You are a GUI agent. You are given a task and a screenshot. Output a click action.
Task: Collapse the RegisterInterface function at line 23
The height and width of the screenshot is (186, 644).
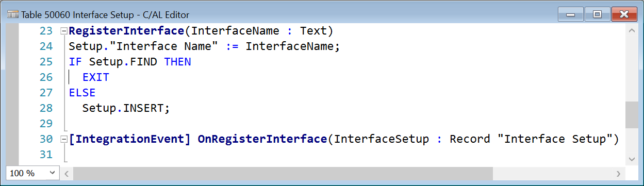click(x=63, y=31)
